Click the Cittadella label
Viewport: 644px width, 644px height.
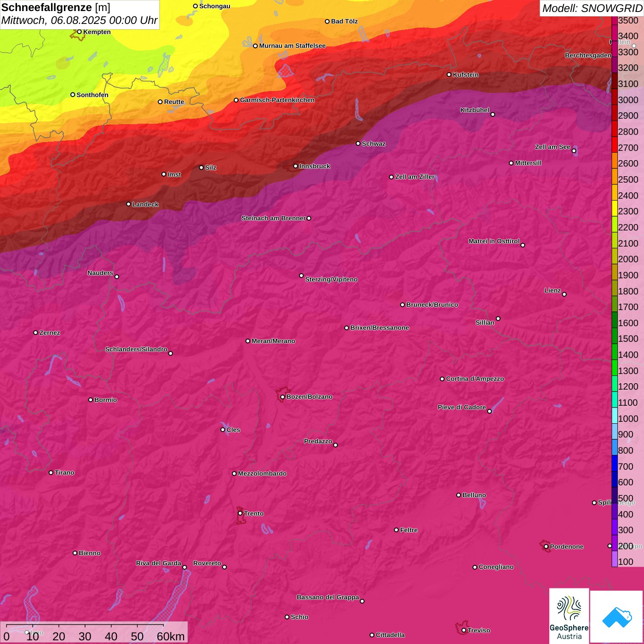click(x=390, y=635)
